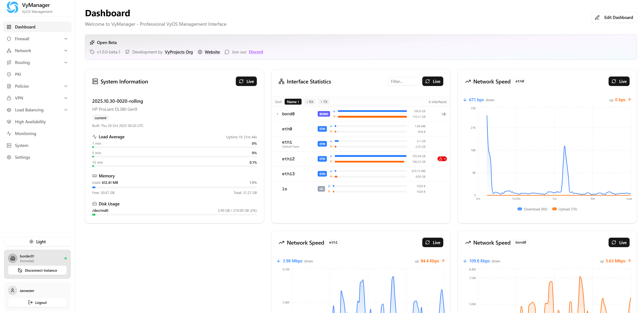Collapse the Policies chevron in sidebar

tap(65, 86)
